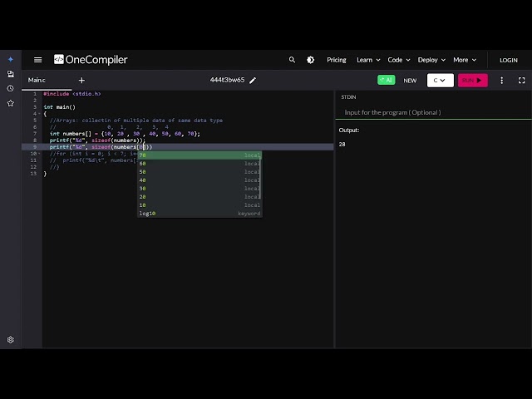
Task: Click the NEW button
Action: tap(410, 81)
